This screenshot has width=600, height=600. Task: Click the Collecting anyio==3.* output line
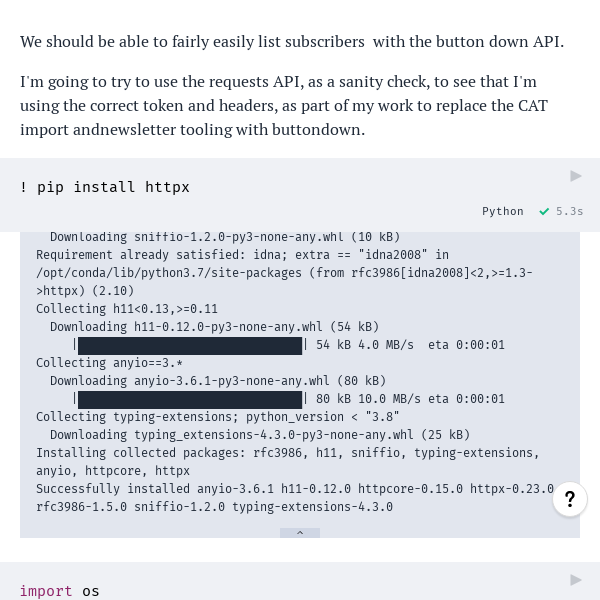[x=109, y=363]
